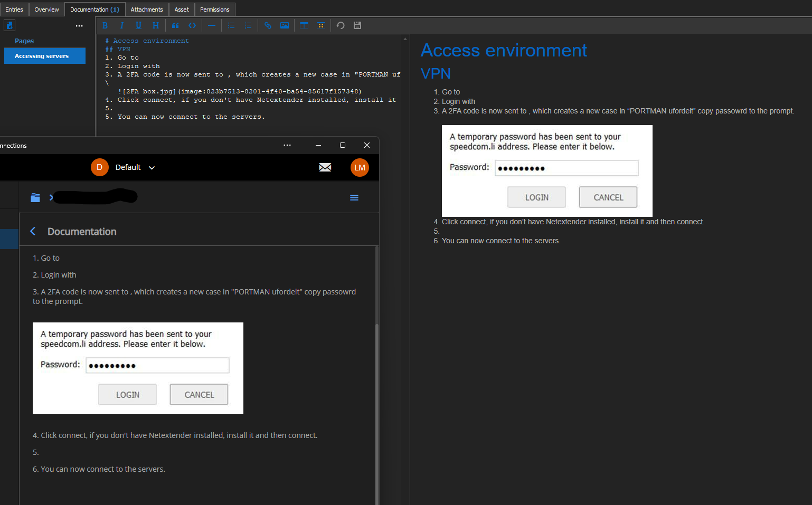
Task: Undo the last change with the undo icon
Action: tap(341, 25)
